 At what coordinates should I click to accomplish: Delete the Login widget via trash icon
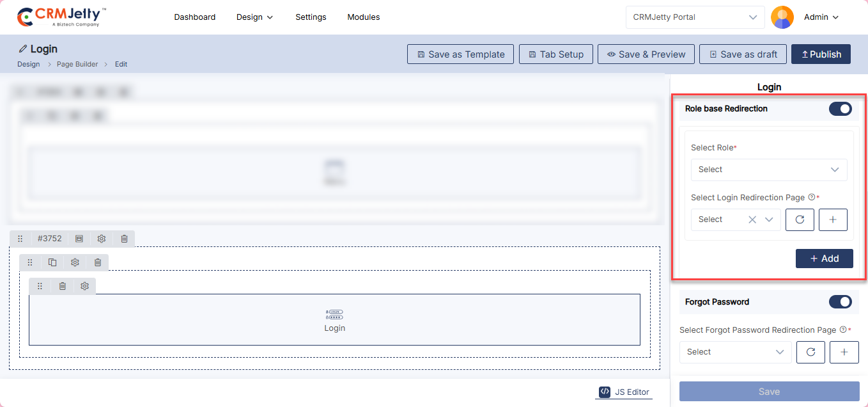[x=62, y=286]
